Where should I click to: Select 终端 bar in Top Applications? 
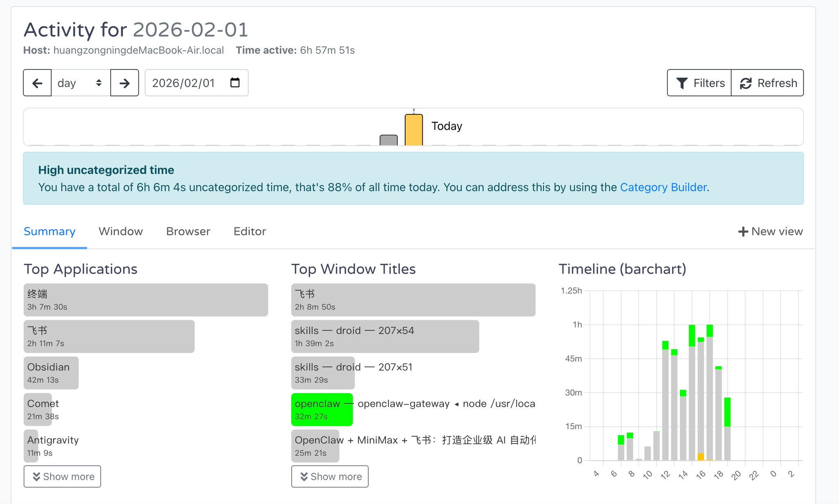(146, 300)
